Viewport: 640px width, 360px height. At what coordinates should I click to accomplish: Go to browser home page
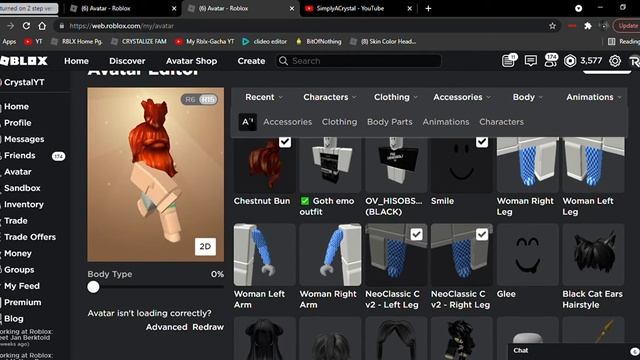coord(42,26)
